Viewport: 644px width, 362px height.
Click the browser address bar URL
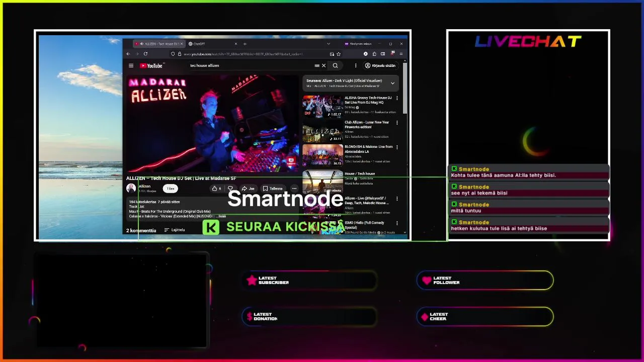[244, 54]
